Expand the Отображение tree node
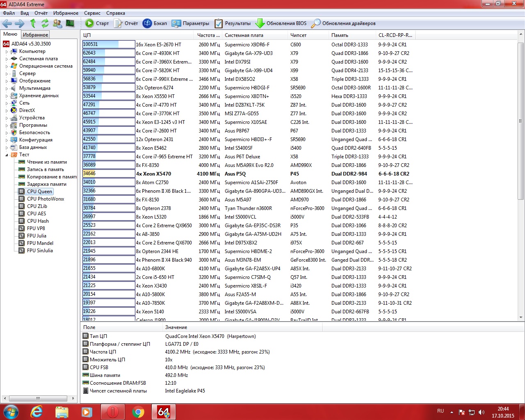This screenshot has width=525, height=420. tap(7, 81)
